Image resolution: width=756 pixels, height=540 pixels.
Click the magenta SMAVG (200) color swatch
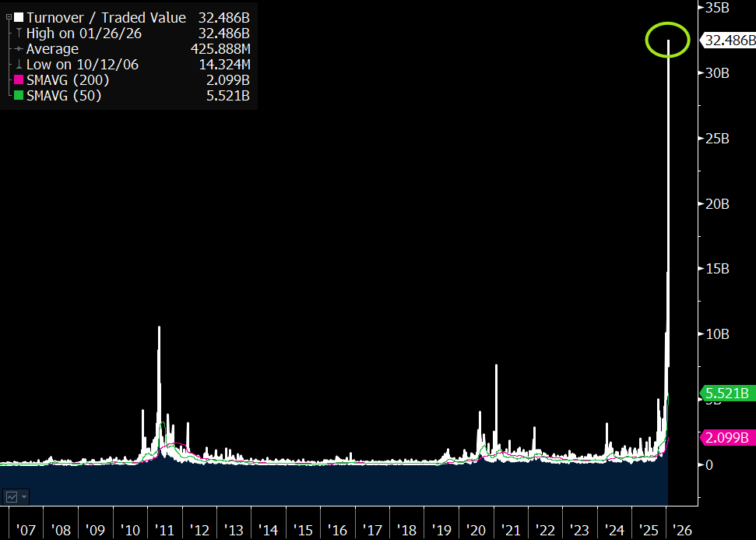[x=17, y=80]
